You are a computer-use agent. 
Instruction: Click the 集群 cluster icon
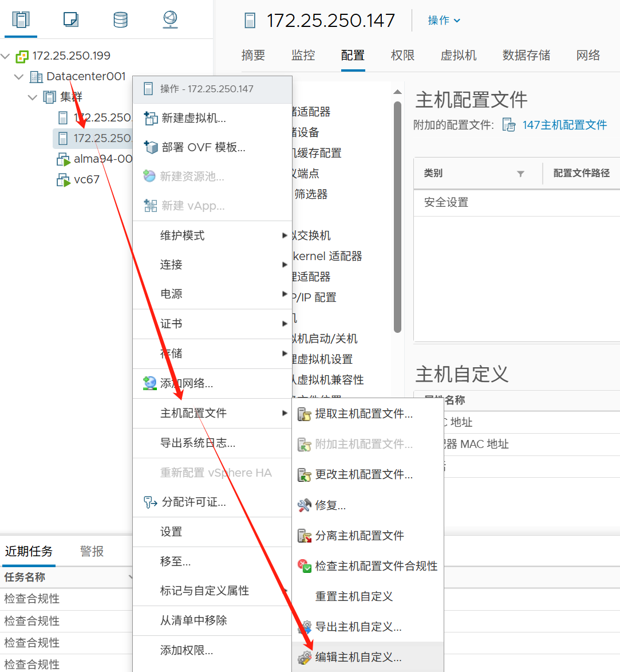(50, 97)
